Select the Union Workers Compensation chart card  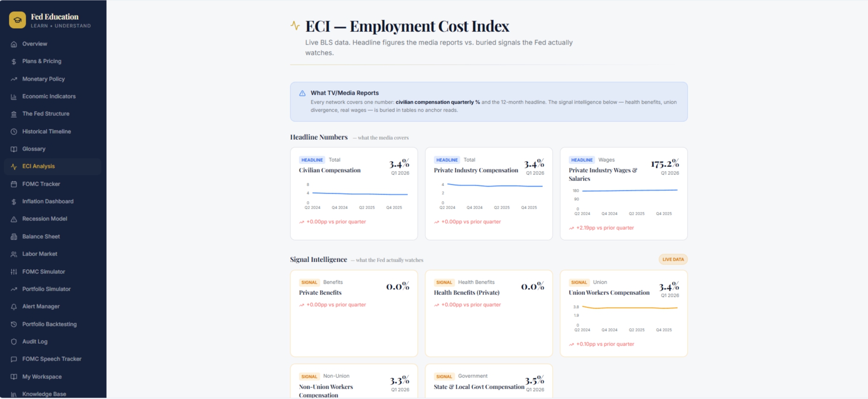click(x=623, y=313)
